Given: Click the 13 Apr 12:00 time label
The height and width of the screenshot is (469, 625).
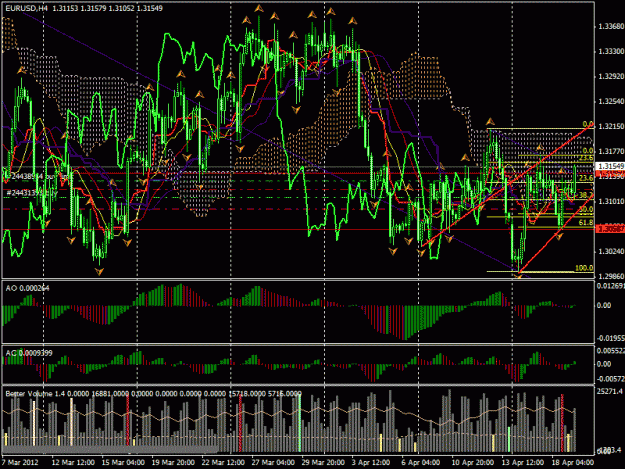Looking at the screenshot, I should point(523,462).
